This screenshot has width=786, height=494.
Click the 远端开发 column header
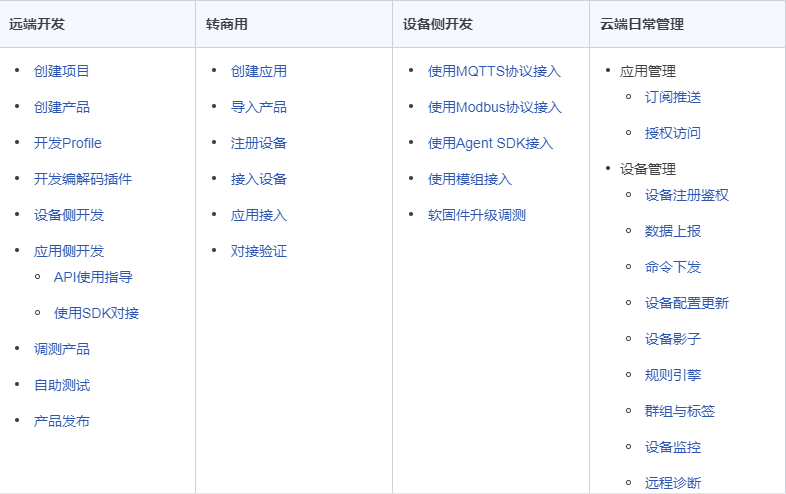tap(37, 24)
